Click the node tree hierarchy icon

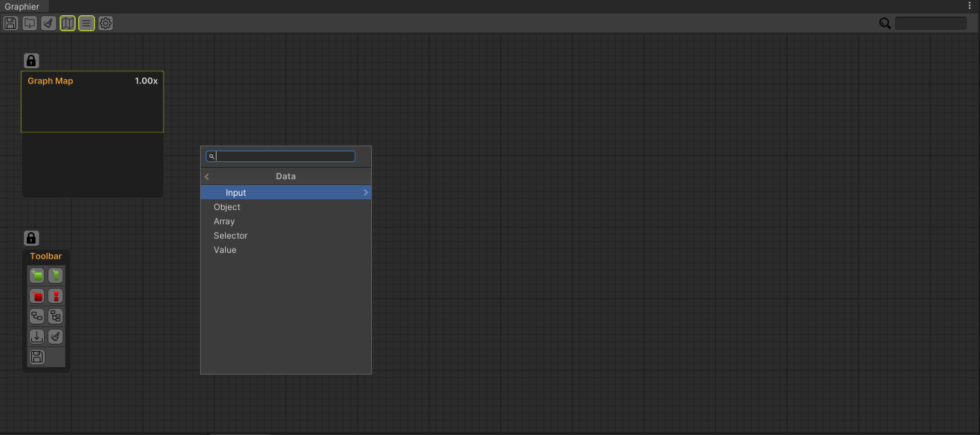pos(55,316)
